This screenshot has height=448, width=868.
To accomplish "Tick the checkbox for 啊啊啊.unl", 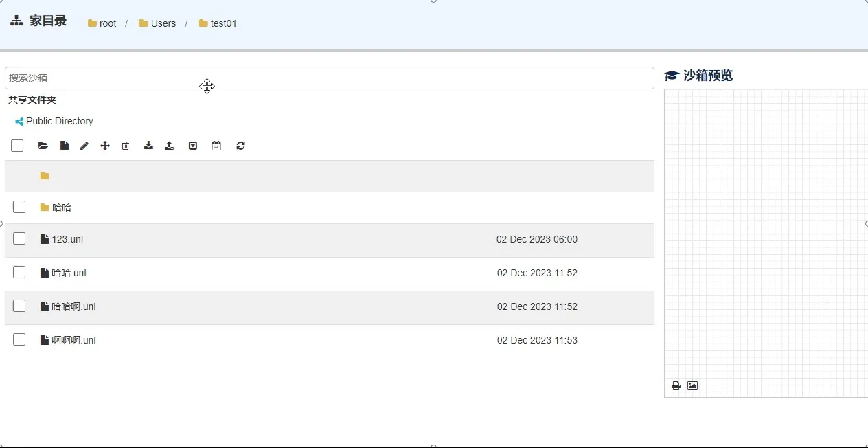I will click(19, 339).
